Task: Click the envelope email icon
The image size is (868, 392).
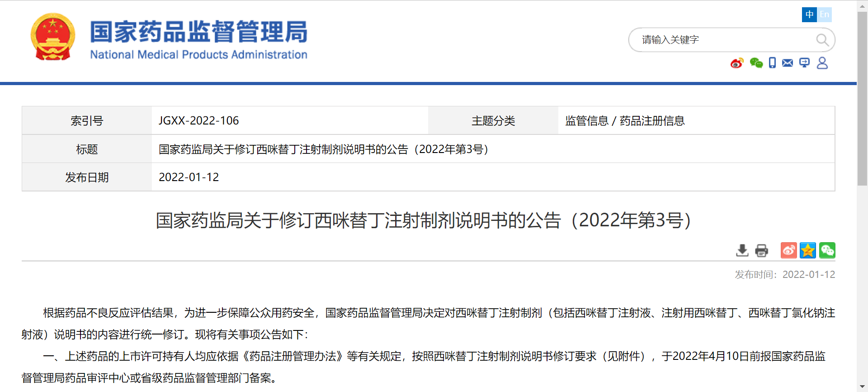Action: (788, 63)
